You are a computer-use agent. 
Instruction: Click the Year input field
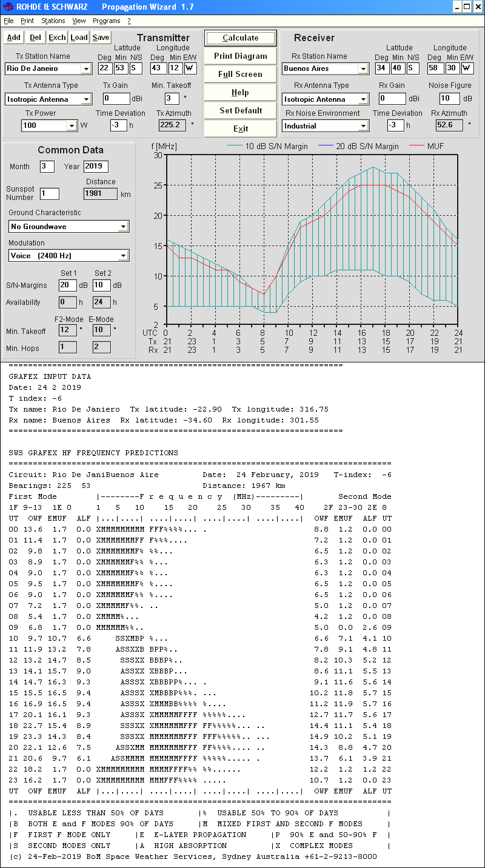[96, 166]
